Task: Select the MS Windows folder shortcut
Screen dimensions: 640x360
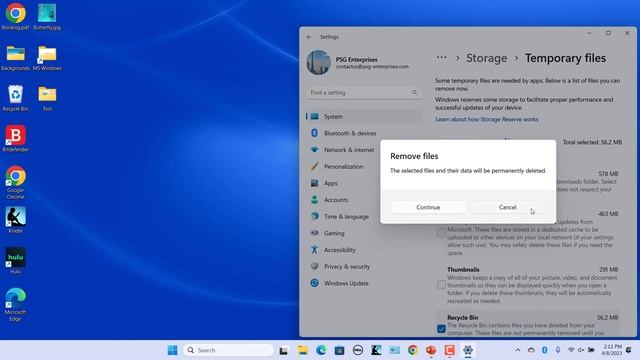Action: 47,58
